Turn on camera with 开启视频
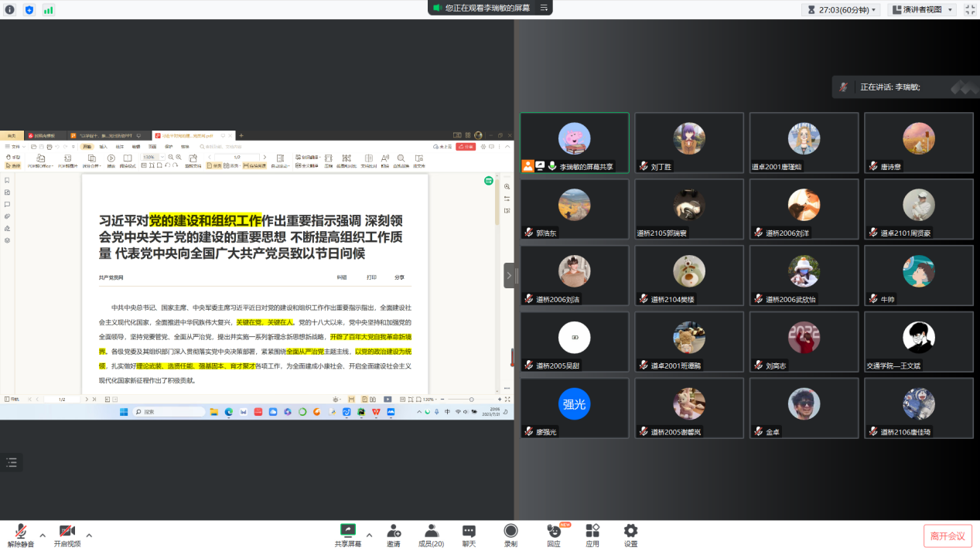This screenshot has width=980, height=551. point(67,532)
